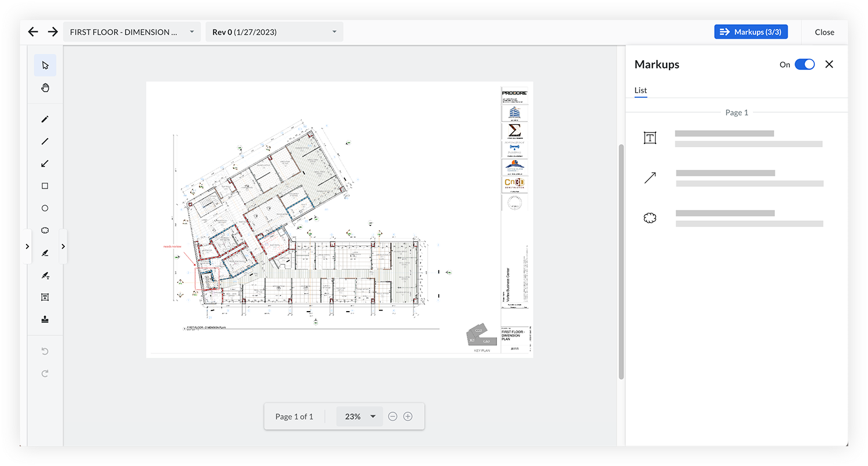Choose the arrow markup tool
868x466 pixels.
[x=45, y=164]
